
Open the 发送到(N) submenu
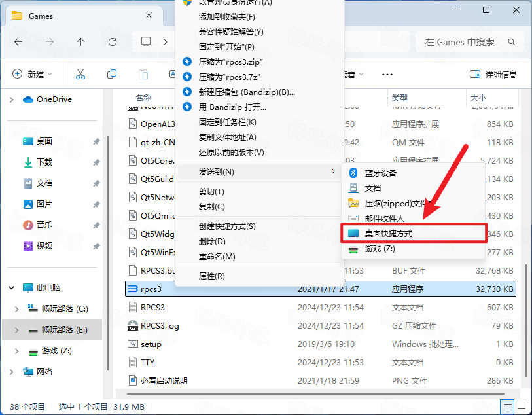(x=260, y=172)
